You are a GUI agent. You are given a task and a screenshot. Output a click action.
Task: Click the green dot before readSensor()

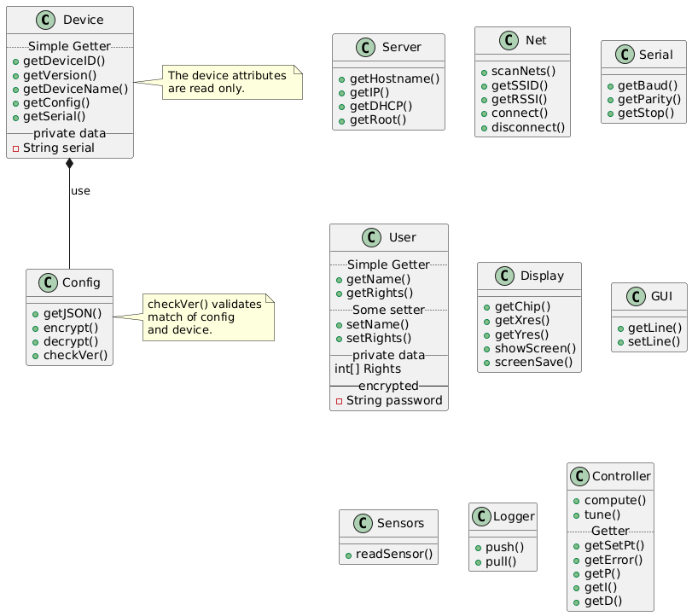[348, 555]
